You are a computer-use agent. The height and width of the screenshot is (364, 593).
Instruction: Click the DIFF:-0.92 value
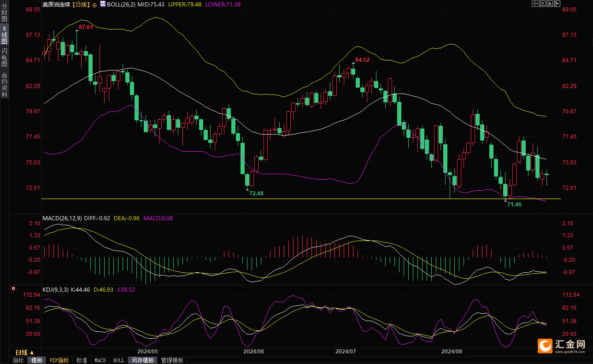click(98, 218)
